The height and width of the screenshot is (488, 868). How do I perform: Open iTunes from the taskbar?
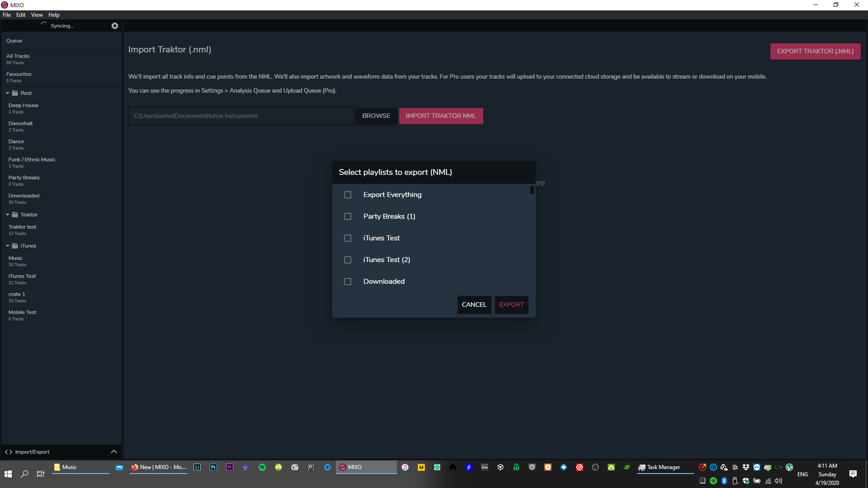click(x=405, y=467)
